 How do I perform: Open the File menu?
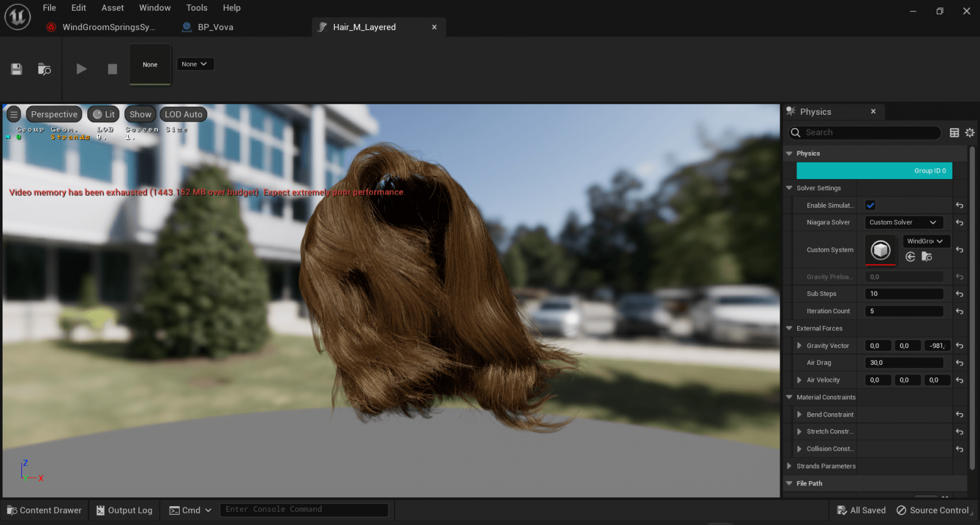(50, 8)
